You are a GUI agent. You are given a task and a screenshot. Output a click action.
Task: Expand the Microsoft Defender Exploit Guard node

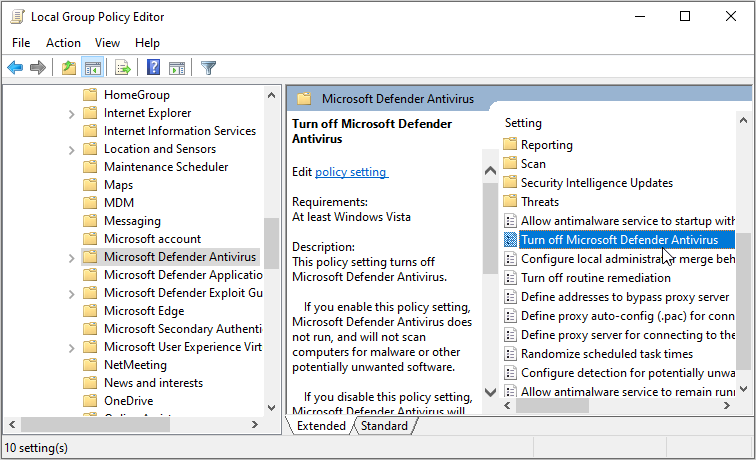[x=71, y=294]
